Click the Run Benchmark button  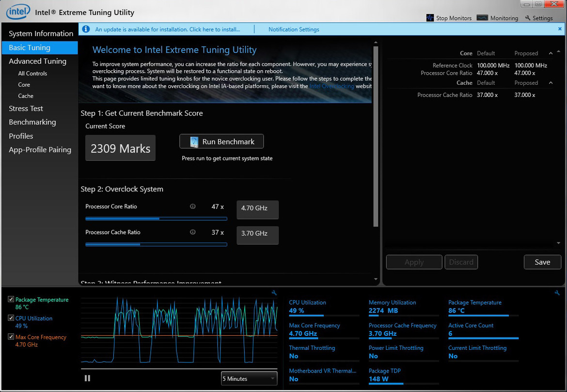point(221,141)
